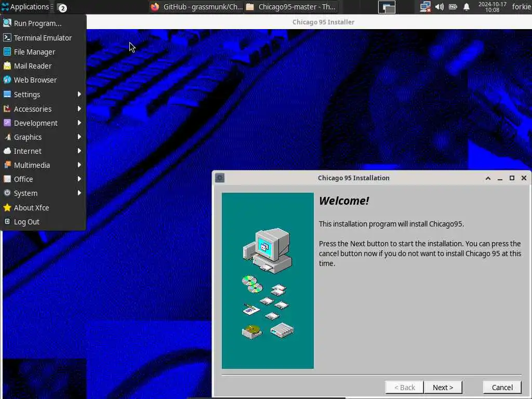Choose Log Out from menu
Screen dimensions: 532x399
pos(43,222)
